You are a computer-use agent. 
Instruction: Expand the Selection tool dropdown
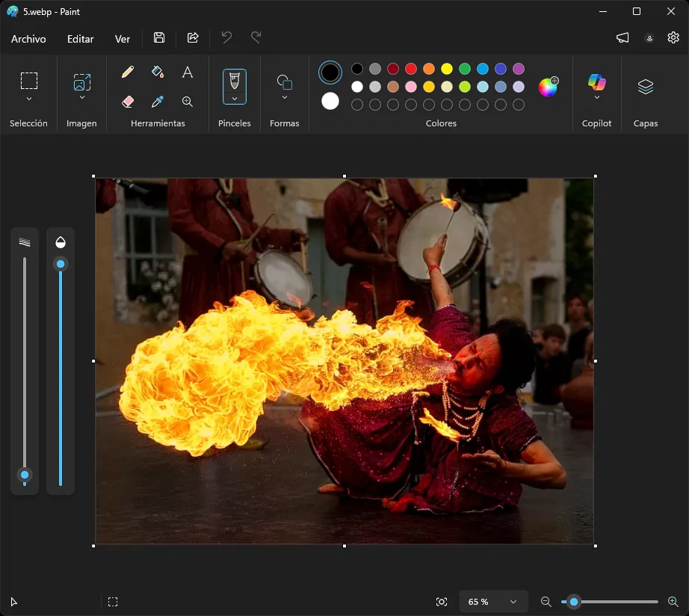click(29, 99)
